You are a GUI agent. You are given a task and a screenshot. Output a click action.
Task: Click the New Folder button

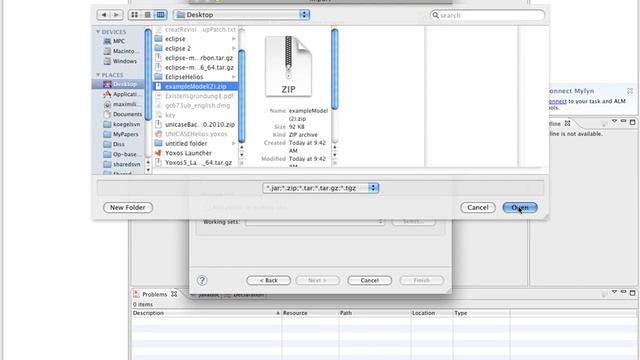[128, 207]
